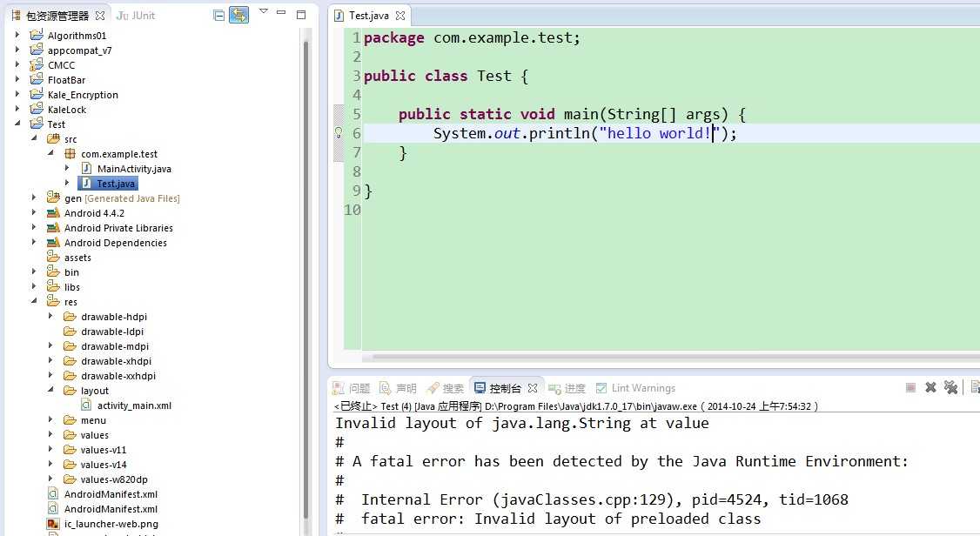This screenshot has width=980, height=536.
Task: Close the 控制台 Console tab
Action: coord(533,388)
